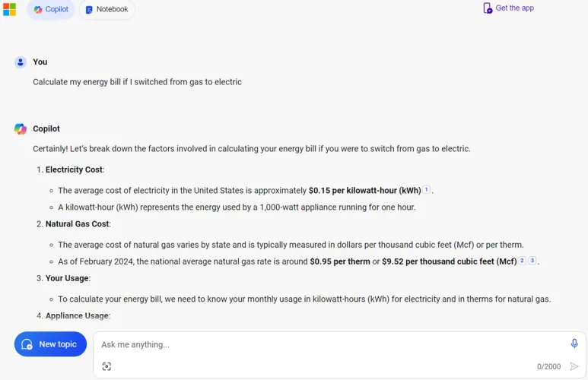Click the Notebook tab icon
588x380 pixels.
(x=89, y=10)
